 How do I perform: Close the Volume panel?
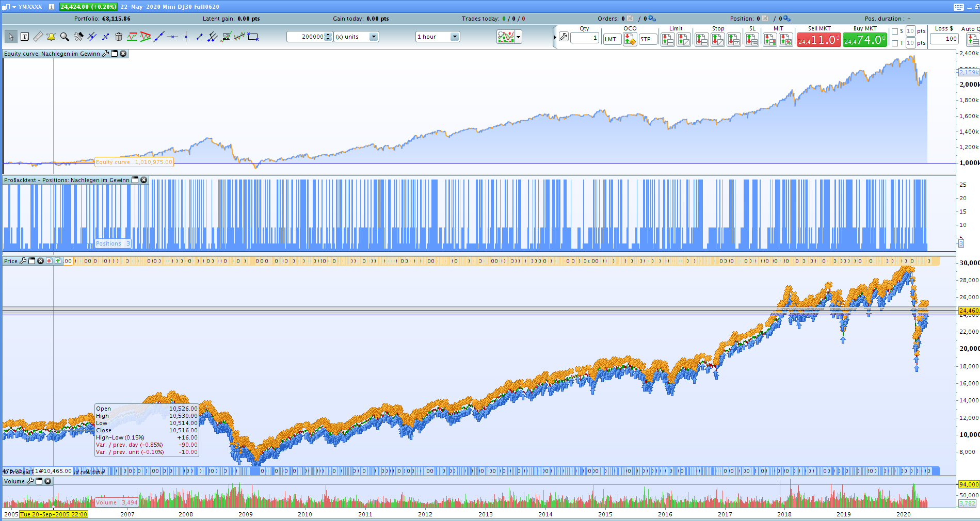point(48,481)
